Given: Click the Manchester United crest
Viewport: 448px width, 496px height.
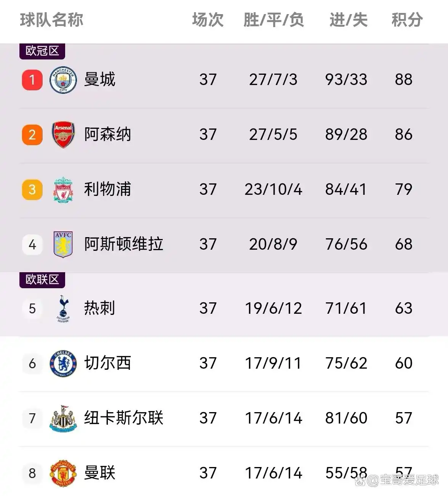Looking at the screenshot, I should pyautogui.click(x=63, y=473).
